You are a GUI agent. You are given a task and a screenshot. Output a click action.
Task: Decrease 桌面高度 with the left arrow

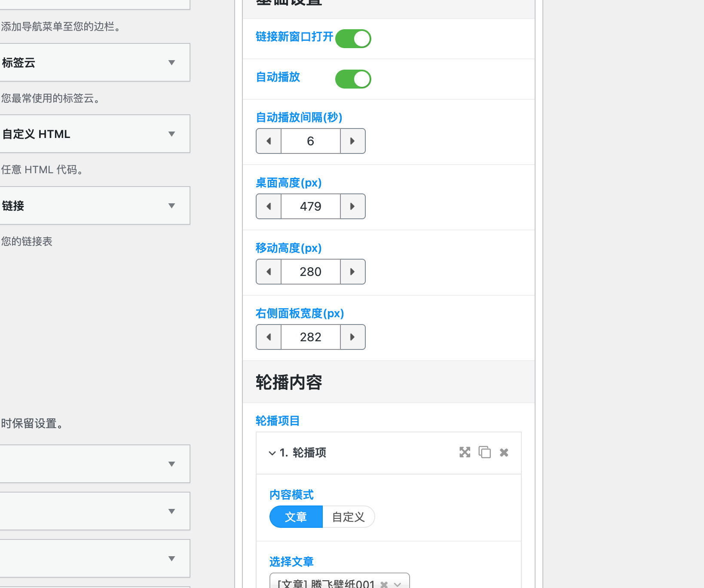tap(268, 206)
